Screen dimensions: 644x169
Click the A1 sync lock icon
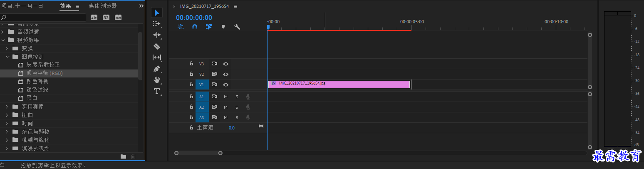tap(215, 96)
